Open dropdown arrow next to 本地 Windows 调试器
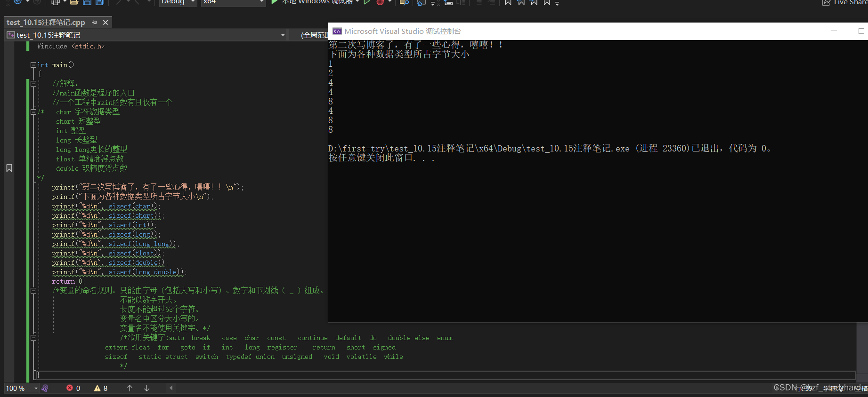 point(357,2)
